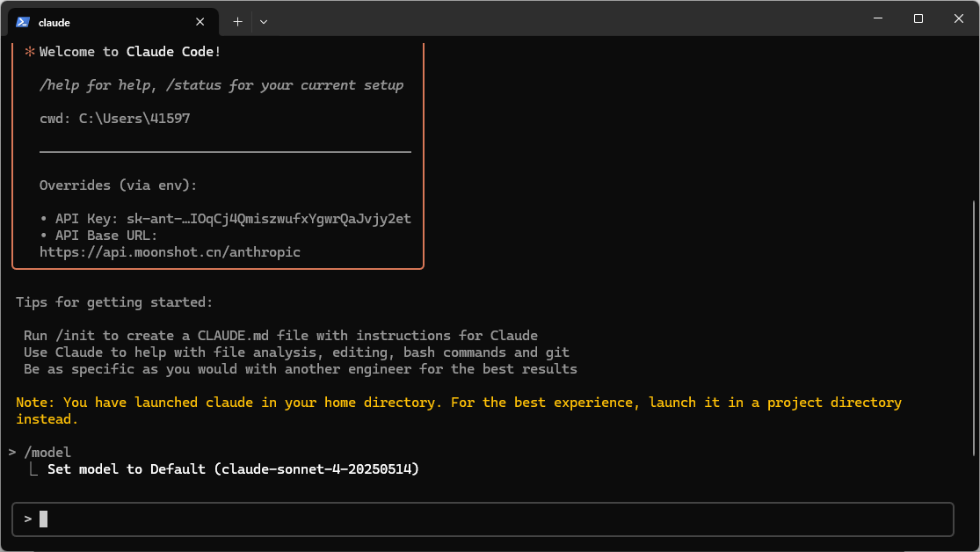This screenshot has height=552, width=980.
Task: Open the https://api.moonshot.cn/anthropic URL
Action: [170, 252]
